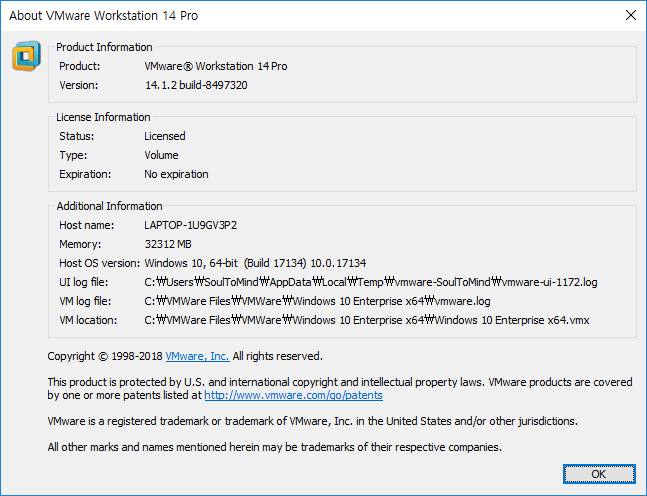The height and width of the screenshot is (496, 647).
Task: Click the OK button
Action: point(599,474)
